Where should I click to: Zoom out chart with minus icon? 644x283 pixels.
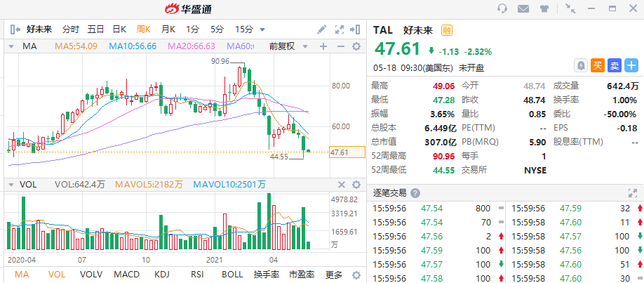pos(340,46)
